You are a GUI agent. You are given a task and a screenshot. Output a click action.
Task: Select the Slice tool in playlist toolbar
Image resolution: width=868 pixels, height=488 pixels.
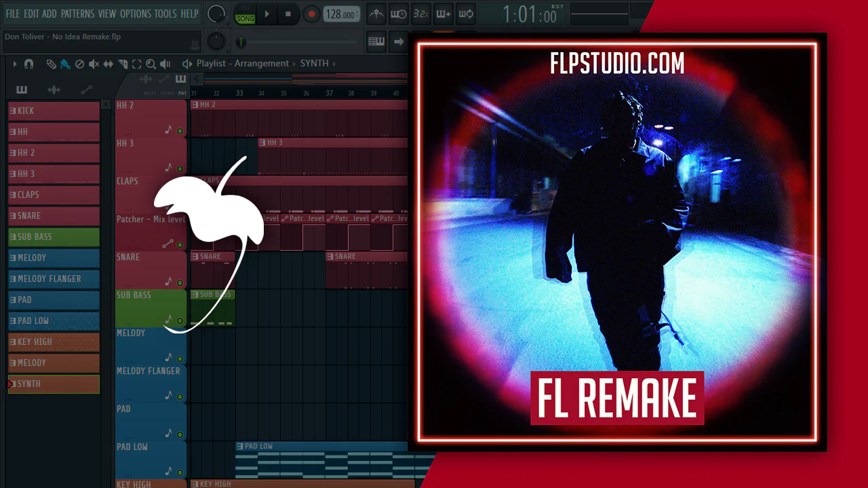click(x=123, y=64)
